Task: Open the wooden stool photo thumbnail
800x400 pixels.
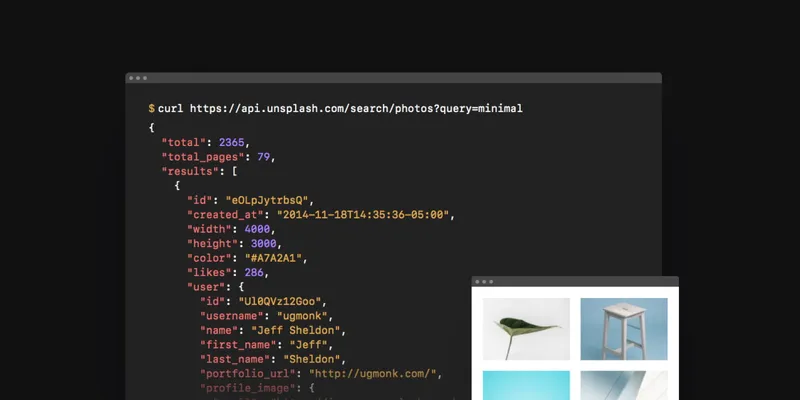Action: pyautogui.click(x=625, y=329)
